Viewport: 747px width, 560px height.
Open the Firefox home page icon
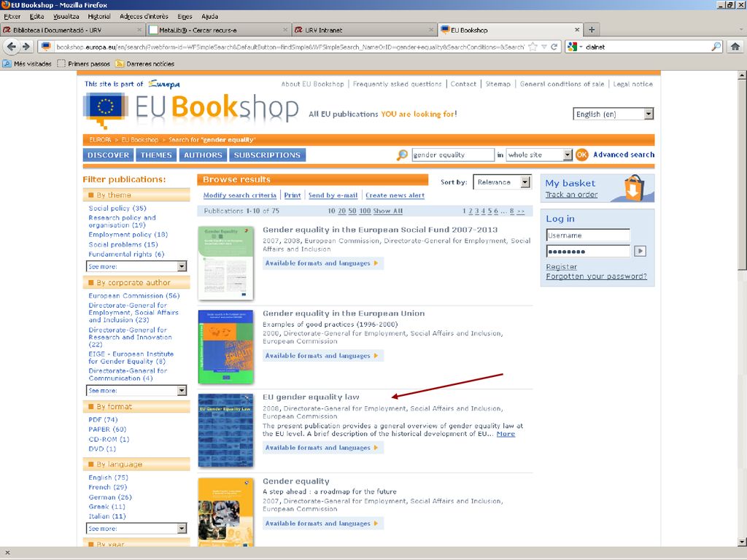coord(735,47)
